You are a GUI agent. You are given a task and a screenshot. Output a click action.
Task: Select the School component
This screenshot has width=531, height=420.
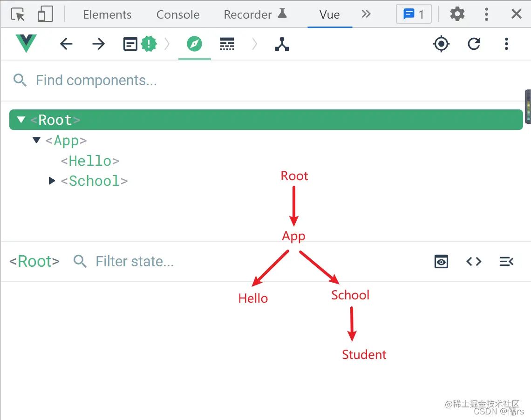(94, 181)
